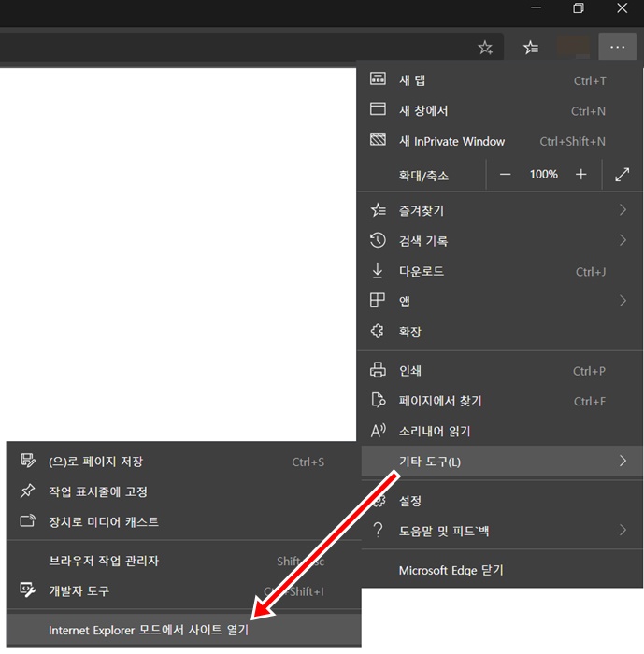The height and width of the screenshot is (654, 644).
Task: Click the add to favorites star icon
Action: 485,47
